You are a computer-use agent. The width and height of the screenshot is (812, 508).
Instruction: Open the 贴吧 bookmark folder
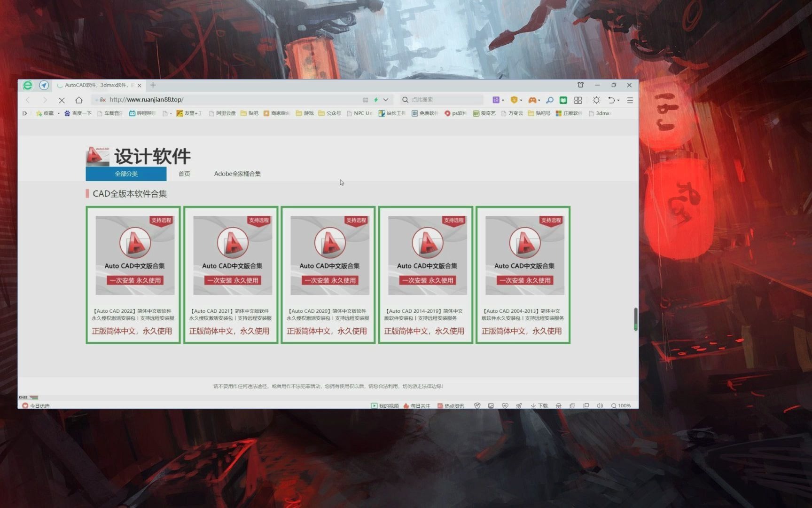250,113
